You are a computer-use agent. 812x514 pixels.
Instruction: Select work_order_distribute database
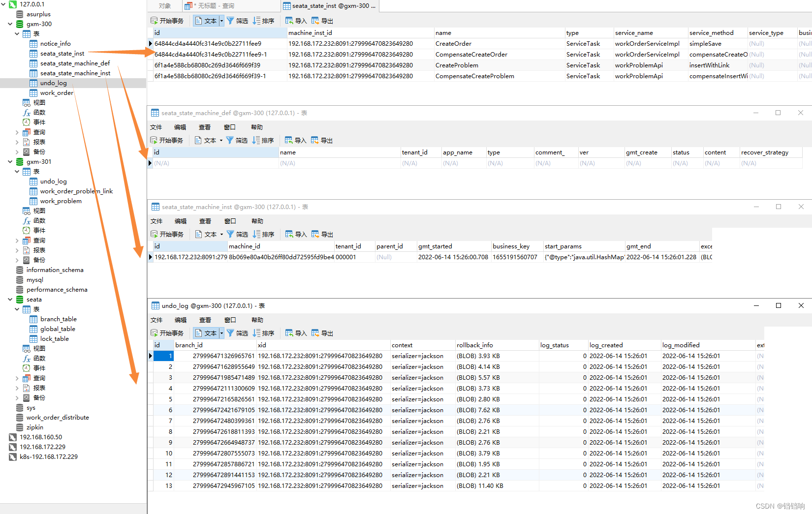click(58, 418)
